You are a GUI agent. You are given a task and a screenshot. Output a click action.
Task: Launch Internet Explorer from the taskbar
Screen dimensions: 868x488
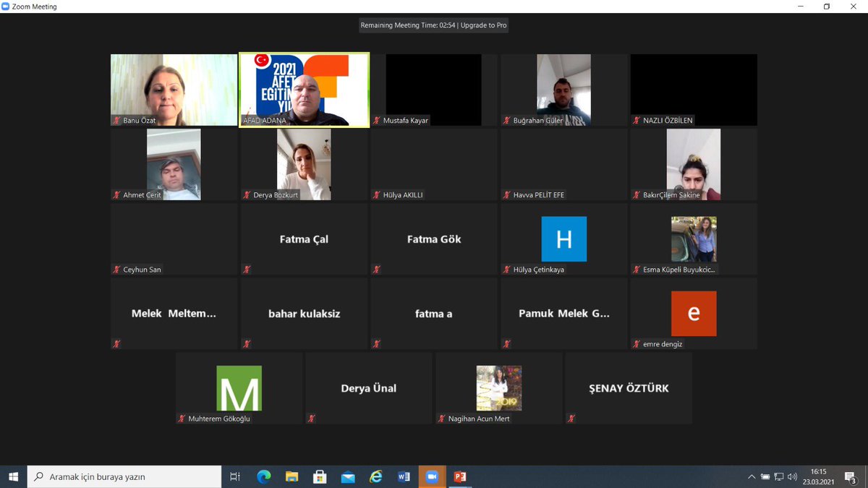[x=376, y=476]
